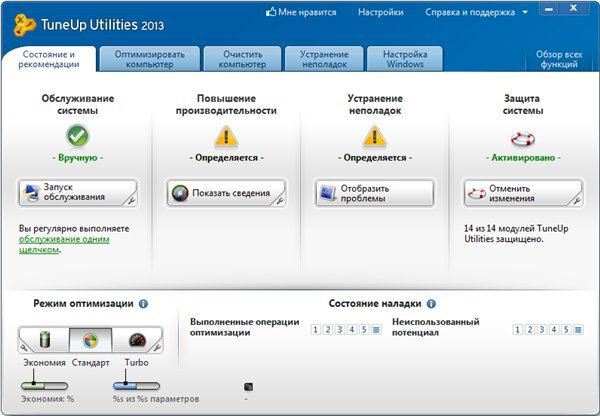The height and width of the screenshot is (416, 600).
Task: Click the Активировано status text
Action: [x=523, y=158]
